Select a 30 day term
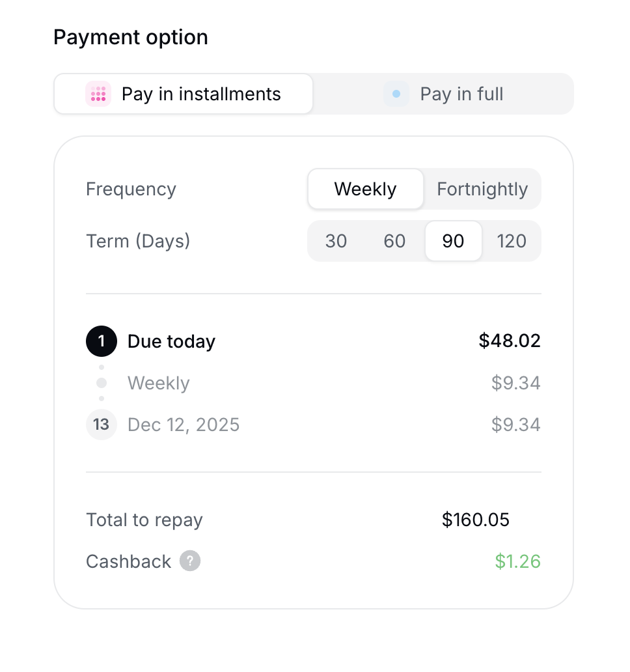The height and width of the screenshot is (672, 630). (x=336, y=241)
